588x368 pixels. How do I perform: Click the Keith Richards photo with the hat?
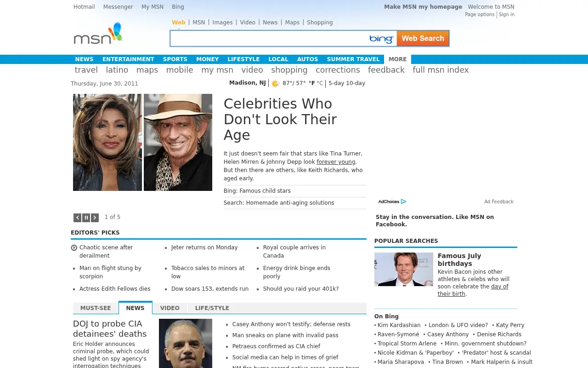(178, 142)
